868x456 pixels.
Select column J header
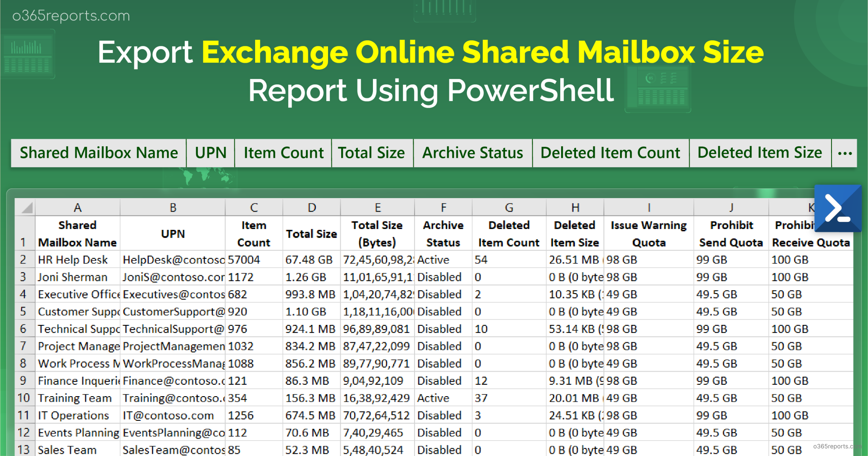[x=731, y=207]
